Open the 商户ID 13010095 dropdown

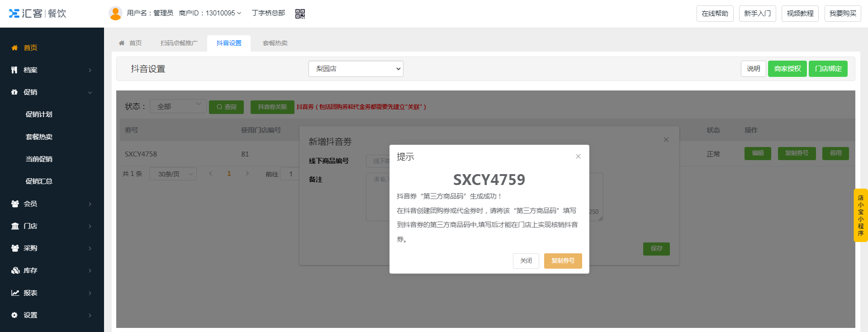coord(210,13)
